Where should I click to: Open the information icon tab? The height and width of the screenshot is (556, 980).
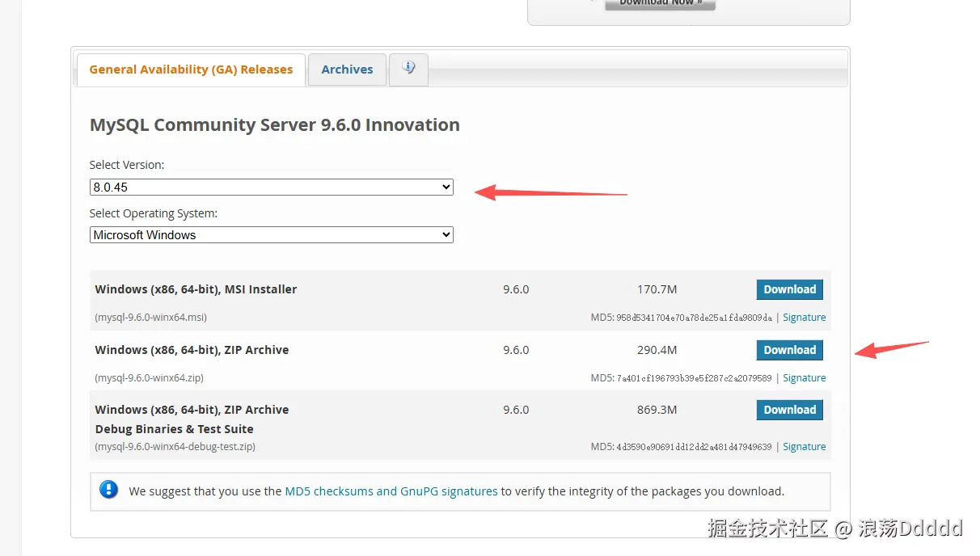pos(408,69)
